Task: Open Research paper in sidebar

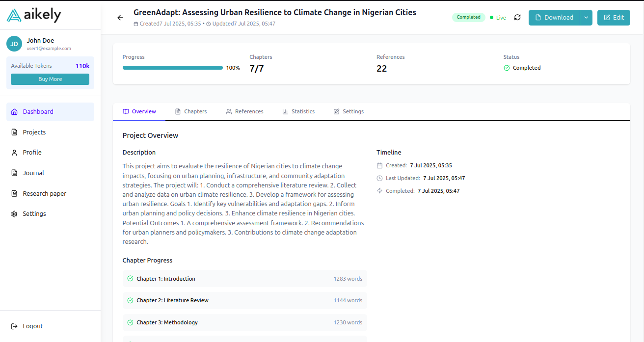Action: (x=44, y=194)
